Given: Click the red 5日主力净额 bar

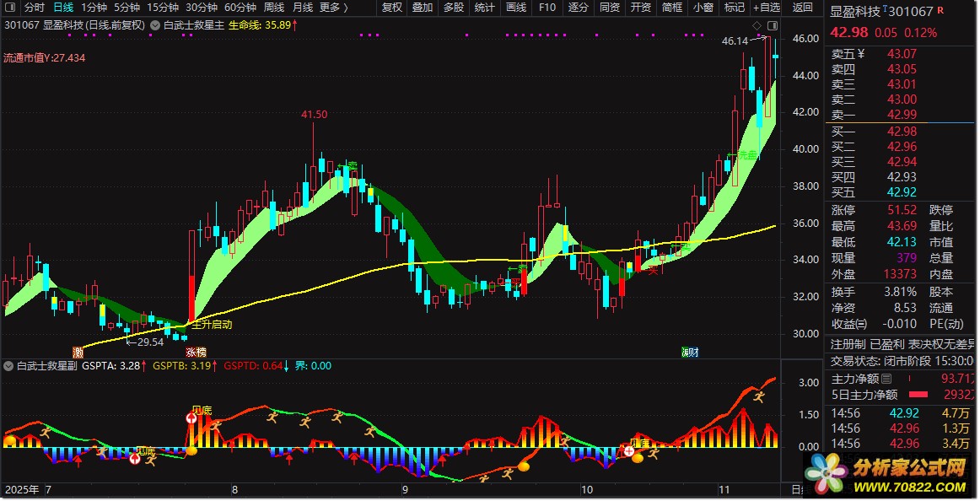Looking at the screenshot, I should pyautogui.click(x=918, y=395).
